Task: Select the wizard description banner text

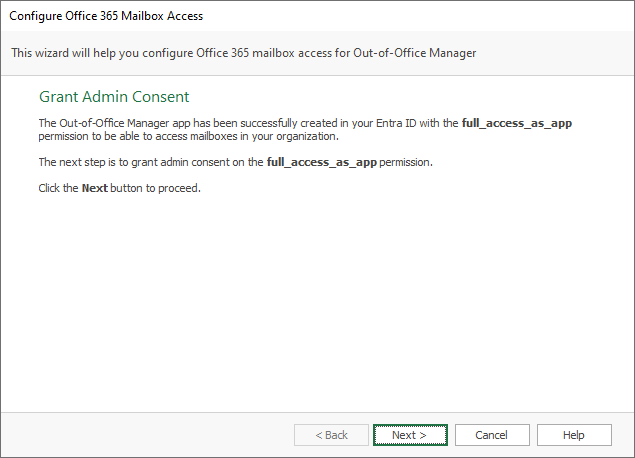Action: click(244, 53)
